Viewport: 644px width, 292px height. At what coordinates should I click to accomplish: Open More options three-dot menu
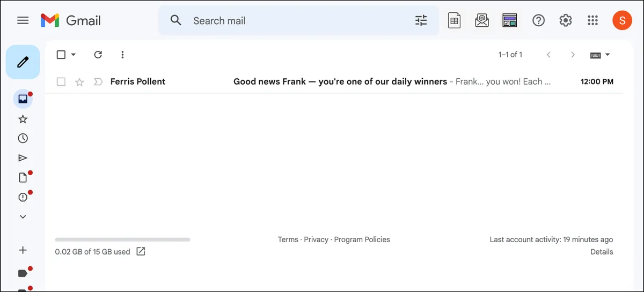123,55
